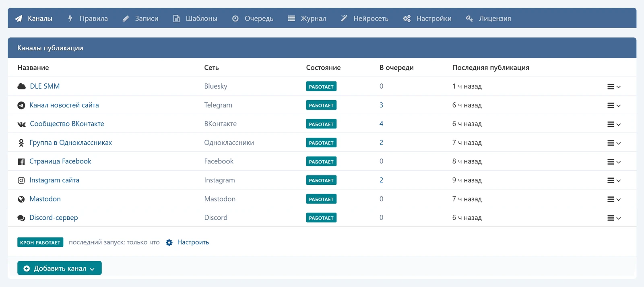Go to the Нейросеть tab

365,18
